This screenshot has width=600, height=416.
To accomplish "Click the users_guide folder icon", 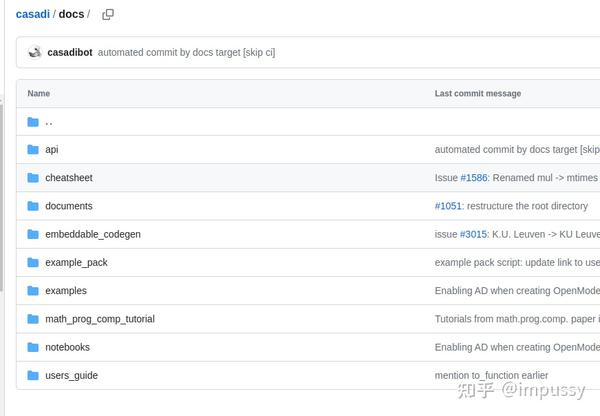I will [x=33, y=375].
